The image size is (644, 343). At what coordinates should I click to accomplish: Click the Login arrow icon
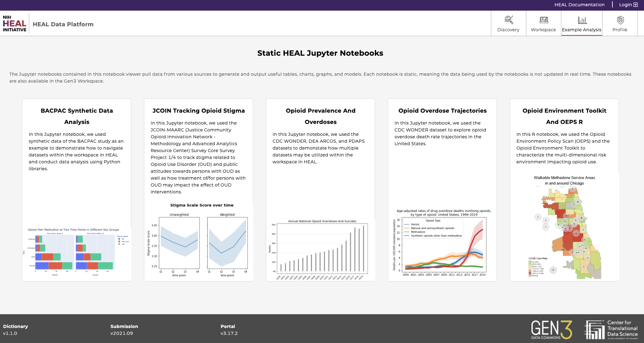click(636, 5)
